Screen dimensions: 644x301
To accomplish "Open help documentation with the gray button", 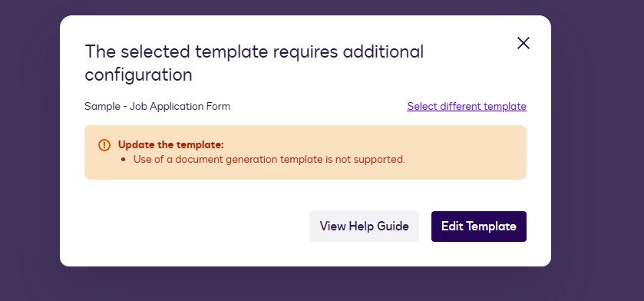I will click(364, 227).
